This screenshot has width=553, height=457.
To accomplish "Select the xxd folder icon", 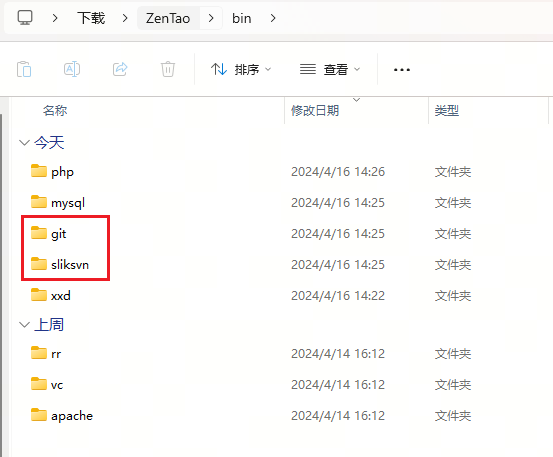I will (39, 295).
